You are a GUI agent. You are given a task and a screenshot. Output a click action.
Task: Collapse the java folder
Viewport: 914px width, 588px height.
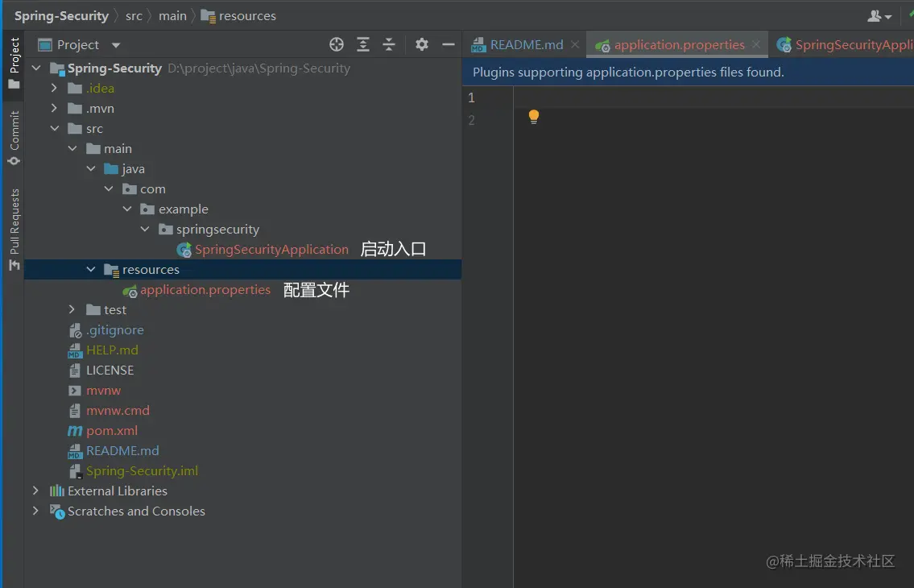coord(90,168)
